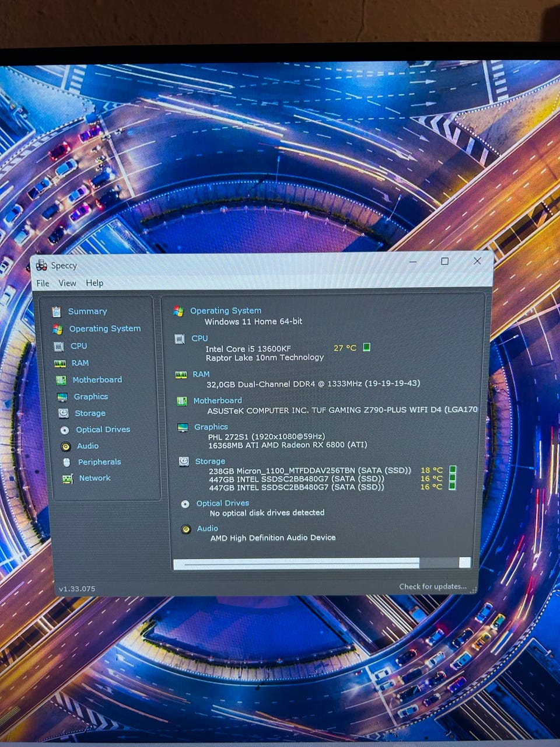Select RAM in the sidebar
Viewport: 560px width, 747px height.
[x=80, y=363]
